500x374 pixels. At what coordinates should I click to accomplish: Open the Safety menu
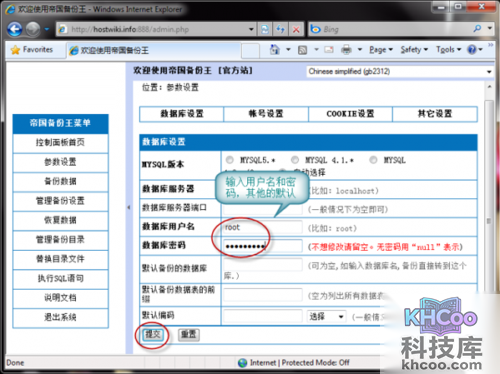(x=414, y=50)
